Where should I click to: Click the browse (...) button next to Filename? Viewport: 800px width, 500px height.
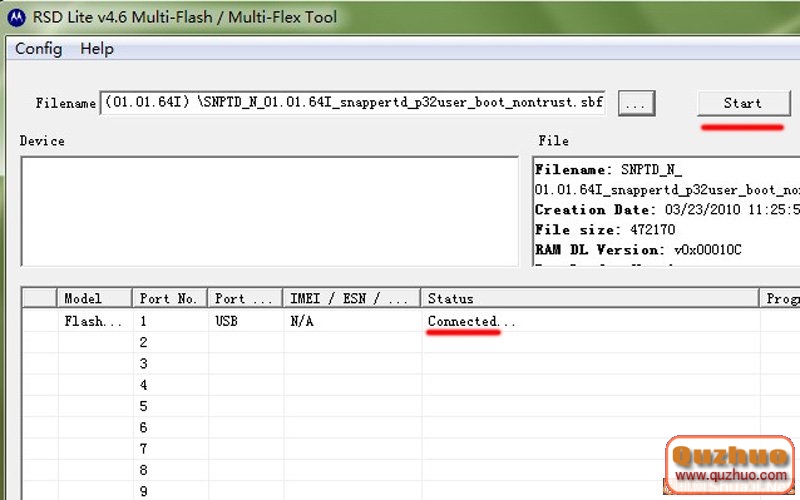tap(636, 104)
